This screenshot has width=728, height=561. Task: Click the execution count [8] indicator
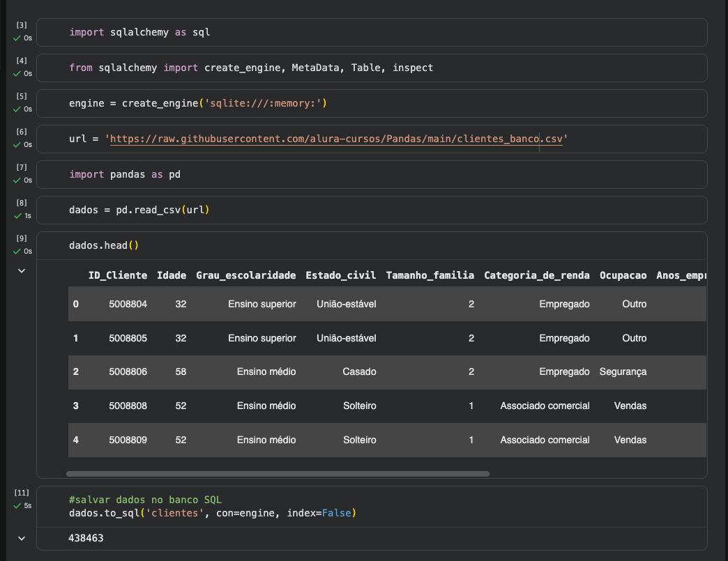22,203
